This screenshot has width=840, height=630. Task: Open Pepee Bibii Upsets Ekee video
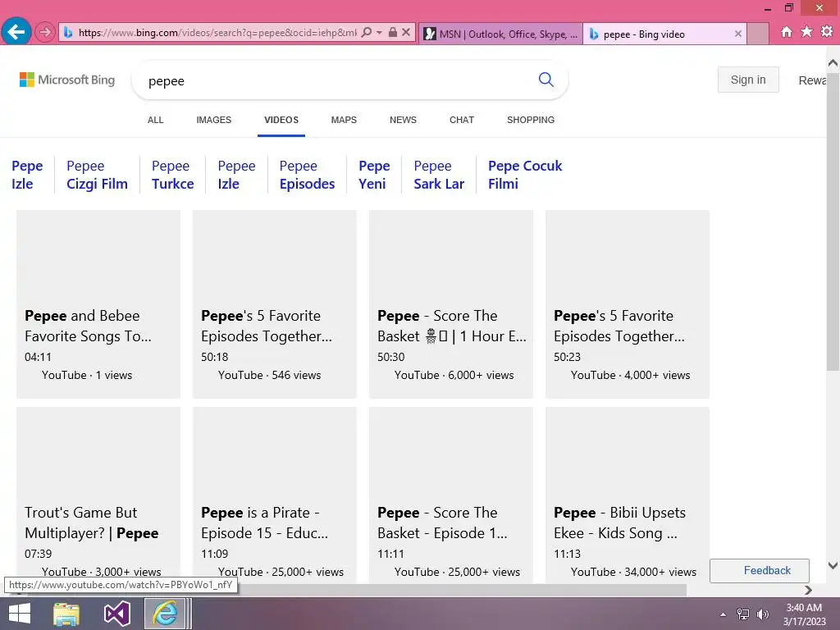pyautogui.click(x=628, y=495)
